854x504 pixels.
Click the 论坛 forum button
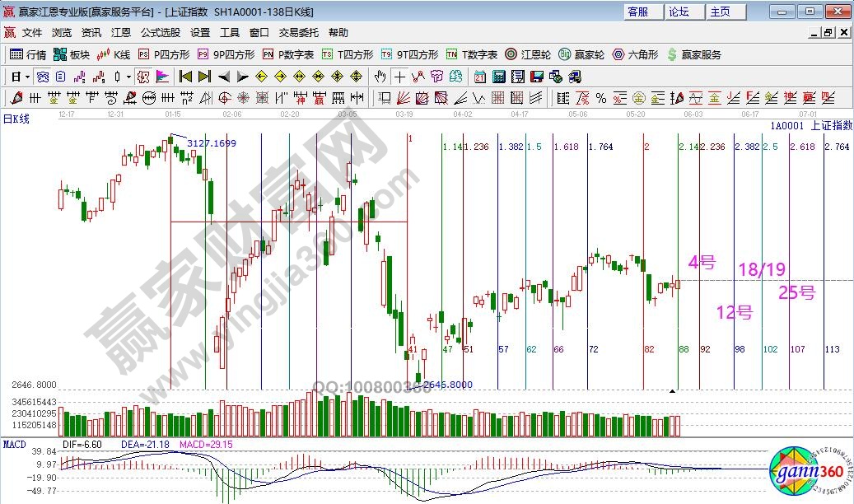(679, 12)
